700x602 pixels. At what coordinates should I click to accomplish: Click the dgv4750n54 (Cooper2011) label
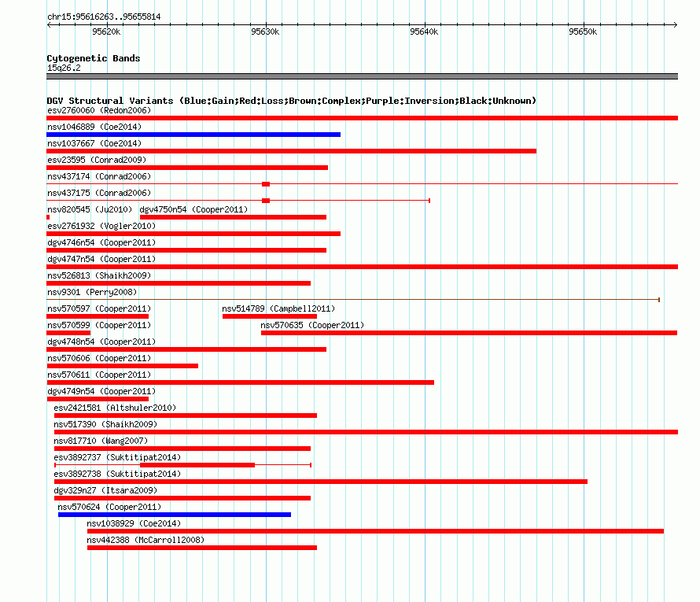(x=193, y=209)
